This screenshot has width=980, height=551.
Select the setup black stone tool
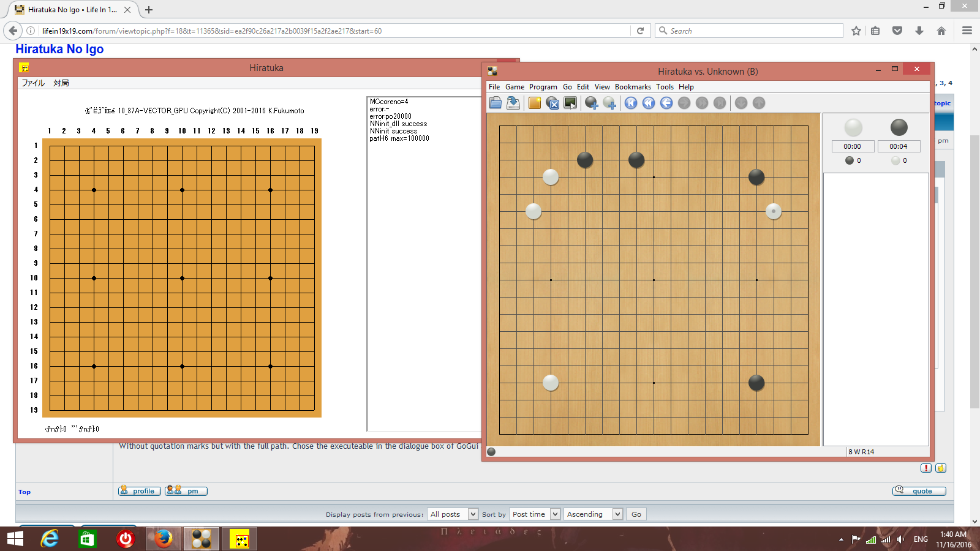point(591,103)
